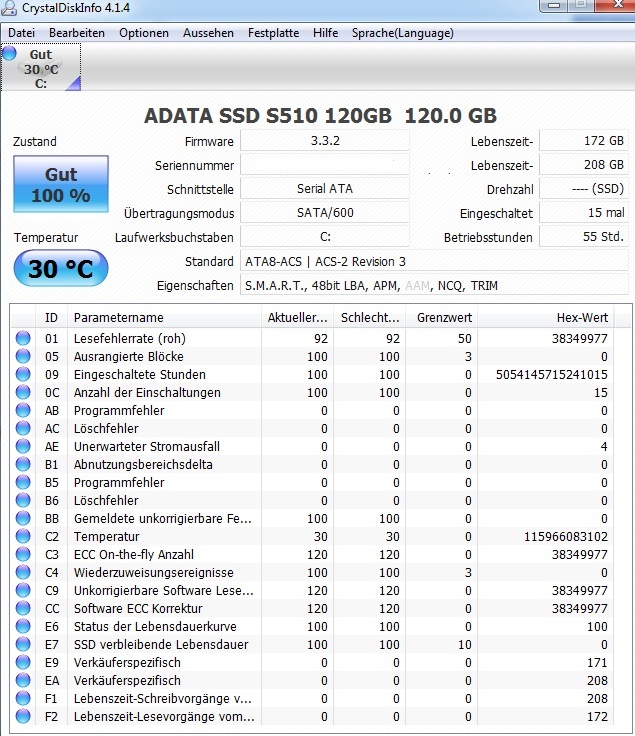Click the Eingeschaltet field showing 15 mal
The image size is (635, 736).
[584, 213]
